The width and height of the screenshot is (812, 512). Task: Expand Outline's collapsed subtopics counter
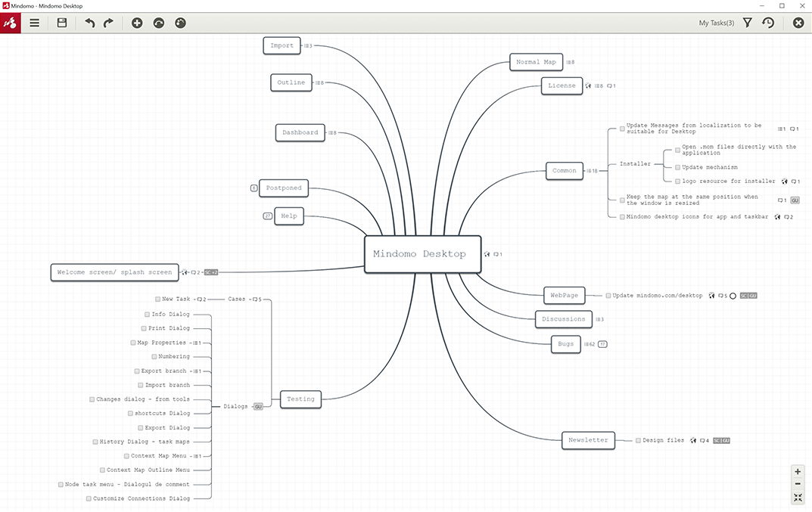point(319,83)
